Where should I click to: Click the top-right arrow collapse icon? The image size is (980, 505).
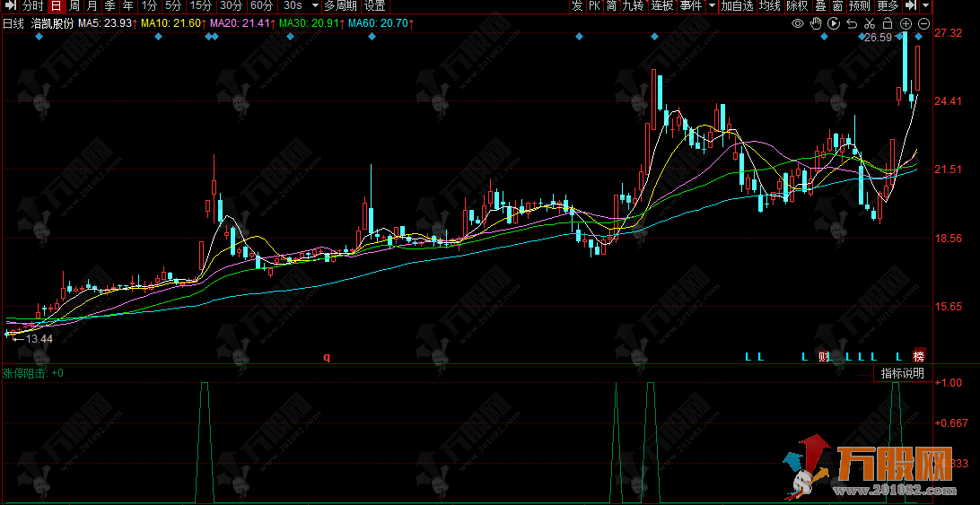pos(910,6)
